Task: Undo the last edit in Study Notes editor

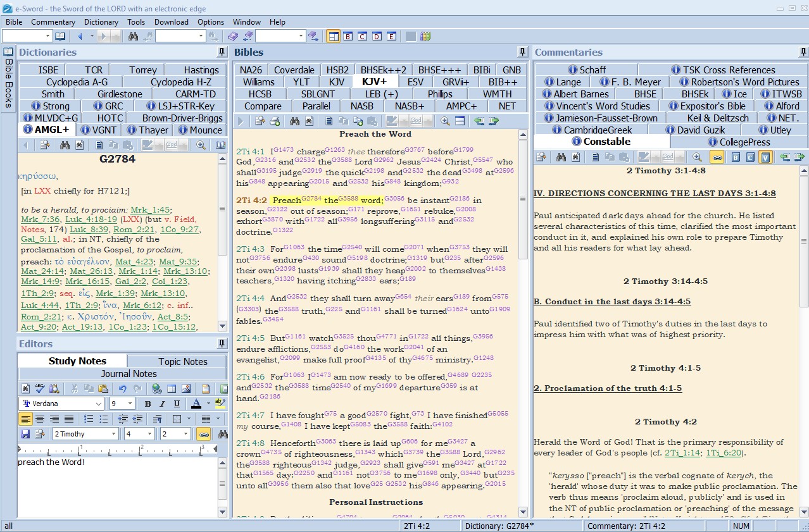Action: [x=122, y=388]
